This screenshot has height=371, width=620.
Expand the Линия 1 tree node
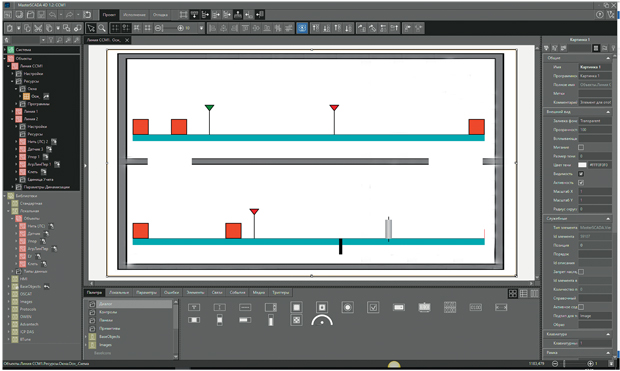(13, 112)
